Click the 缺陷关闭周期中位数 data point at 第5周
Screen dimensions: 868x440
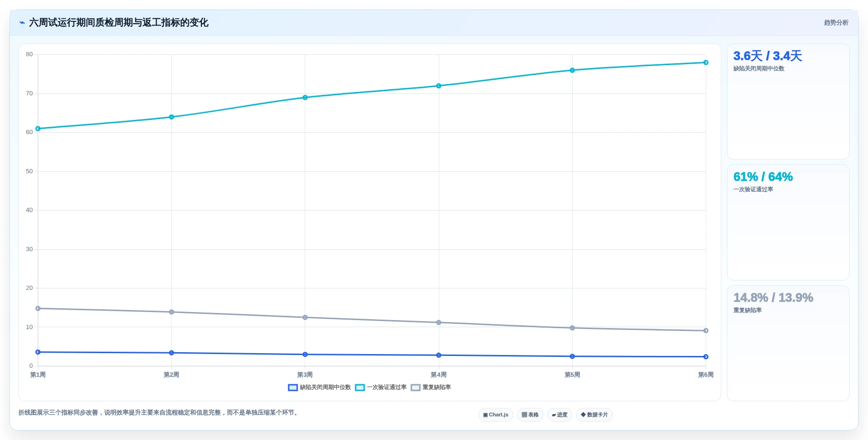click(572, 356)
